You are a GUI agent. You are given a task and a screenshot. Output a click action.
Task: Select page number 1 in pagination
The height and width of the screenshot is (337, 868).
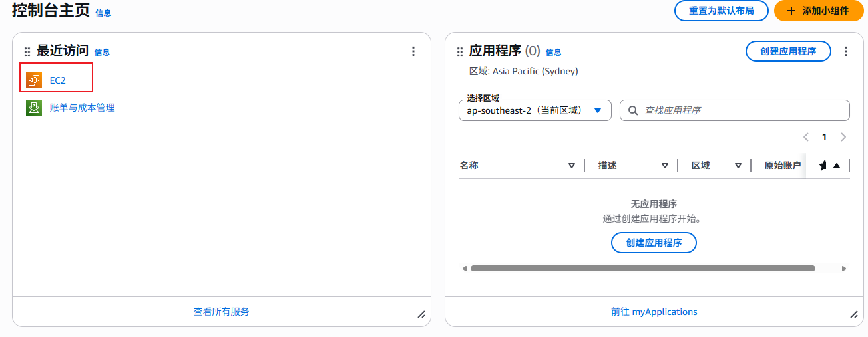(824, 137)
